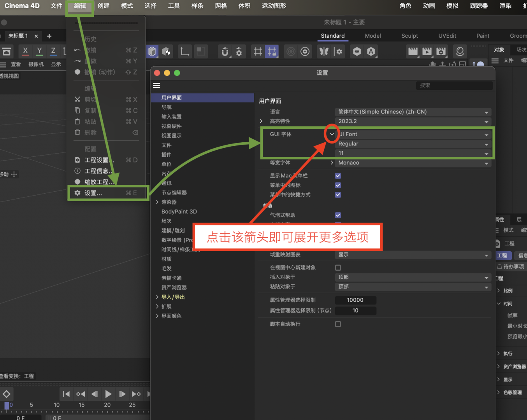The height and width of the screenshot is (420, 527).
Task: Click the workplane grid icon
Action: [258, 51]
